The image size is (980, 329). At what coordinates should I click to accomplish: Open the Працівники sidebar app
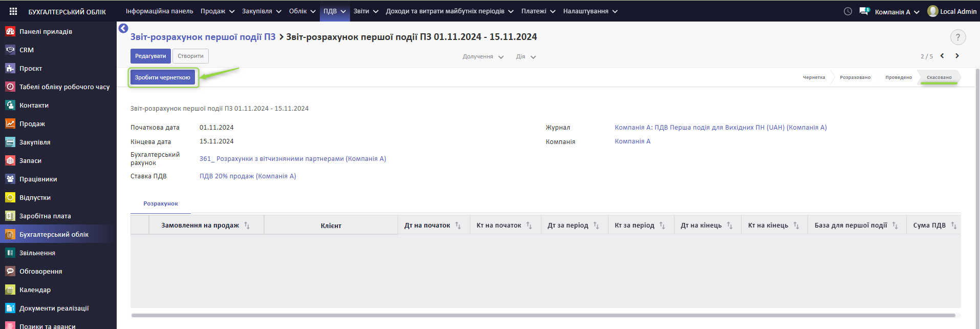point(38,179)
